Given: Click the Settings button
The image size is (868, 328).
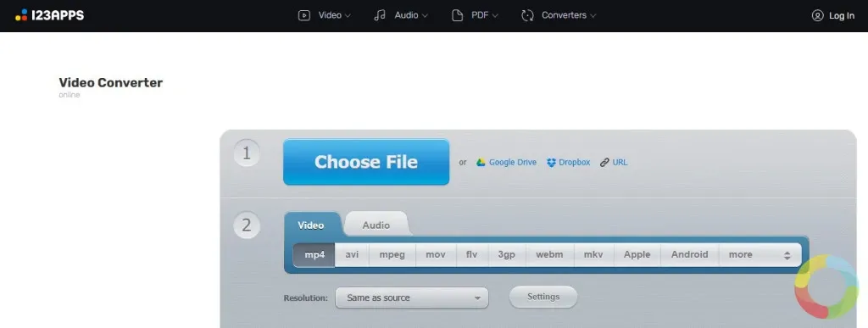Looking at the screenshot, I should pyautogui.click(x=543, y=297).
